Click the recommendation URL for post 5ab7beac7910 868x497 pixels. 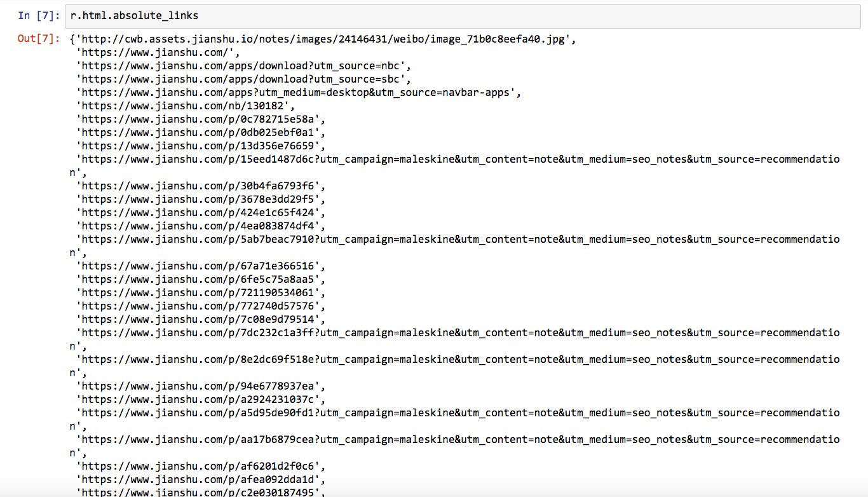click(458, 240)
